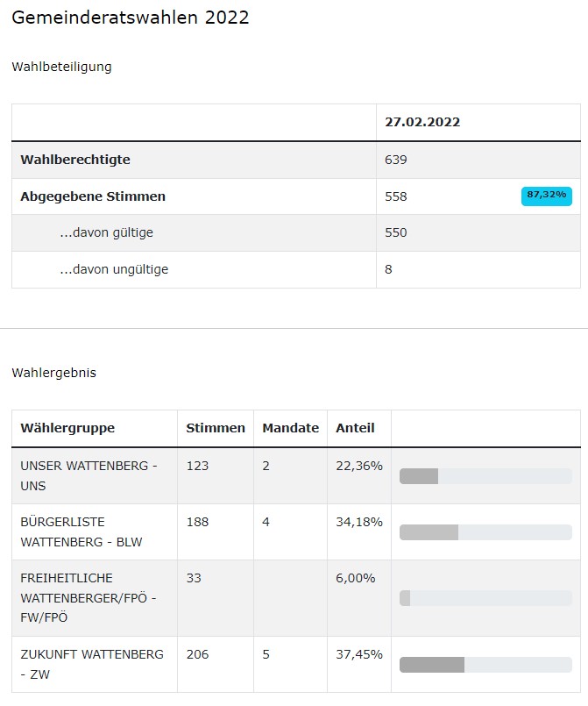588x706 pixels.
Task: Select the davon gültige row
Action: pyautogui.click(x=296, y=232)
